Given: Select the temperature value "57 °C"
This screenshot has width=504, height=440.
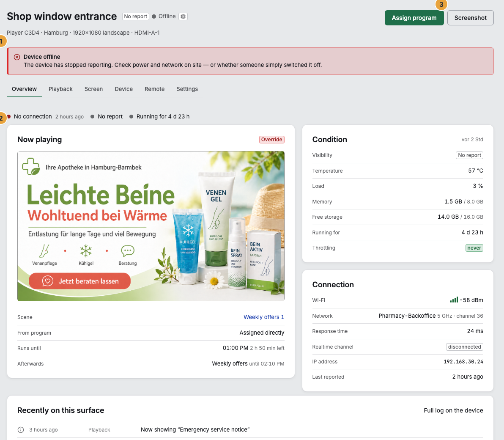Looking at the screenshot, I should point(475,171).
